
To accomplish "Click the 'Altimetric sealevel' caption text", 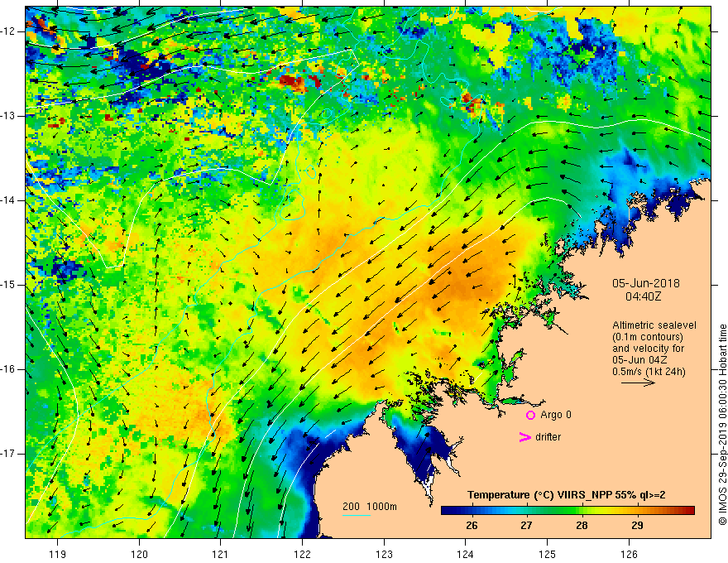I will pos(654,325).
